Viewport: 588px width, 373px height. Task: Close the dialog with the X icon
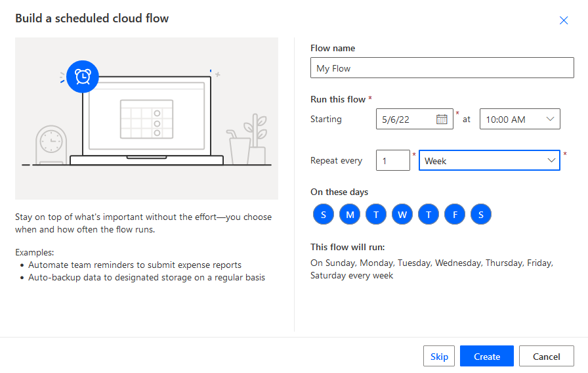(x=564, y=20)
